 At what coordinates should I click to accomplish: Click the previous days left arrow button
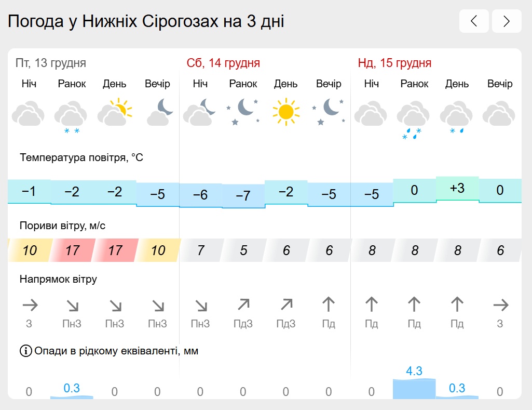474,21
